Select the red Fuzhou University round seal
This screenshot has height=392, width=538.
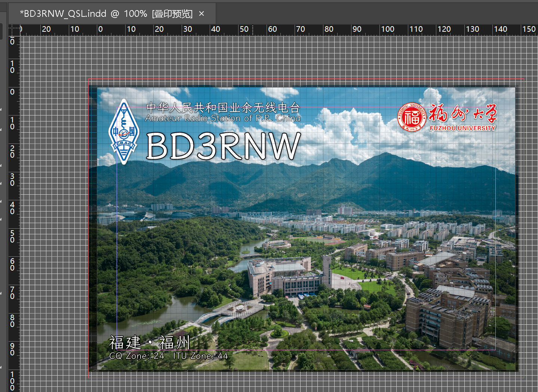[412, 117]
